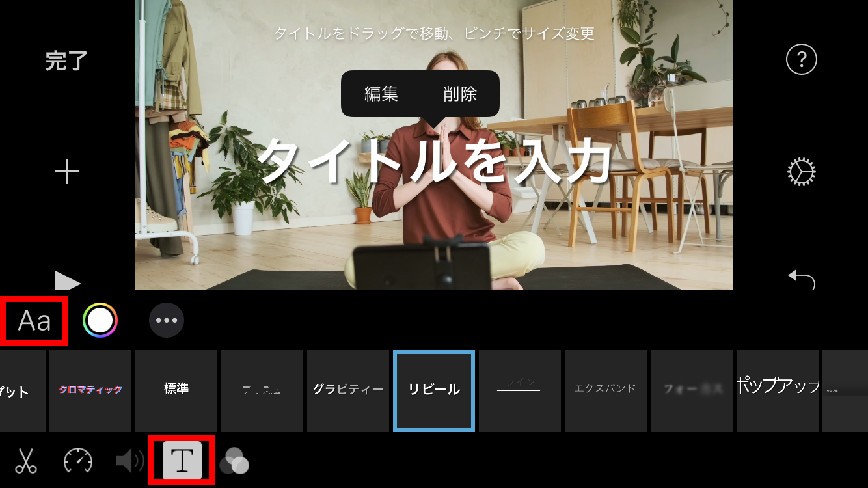The height and width of the screenshot is (488, 868).
Task: Open project settings gear icon
Action: coord(802,172)
